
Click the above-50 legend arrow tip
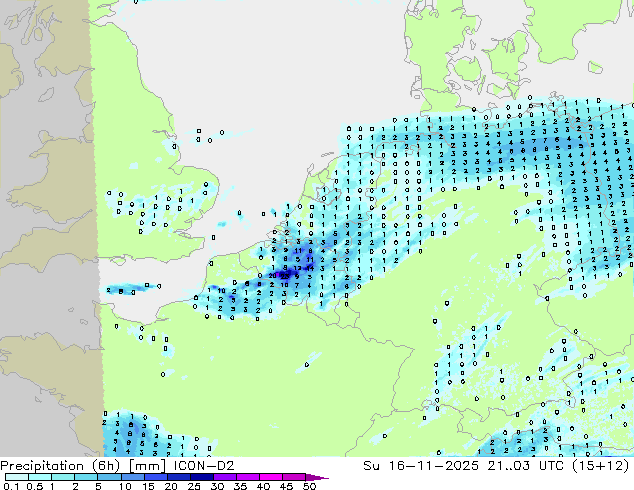tap(317, 478)
